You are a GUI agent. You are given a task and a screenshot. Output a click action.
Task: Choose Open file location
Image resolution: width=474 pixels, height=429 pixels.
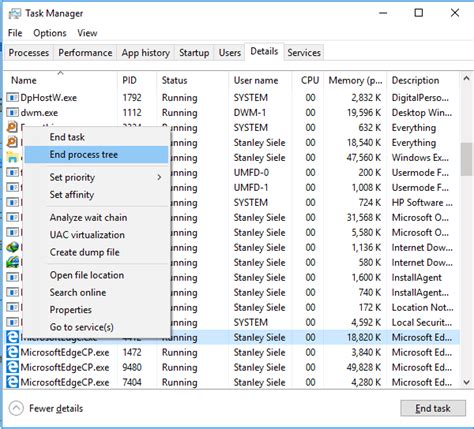point(97,275)
